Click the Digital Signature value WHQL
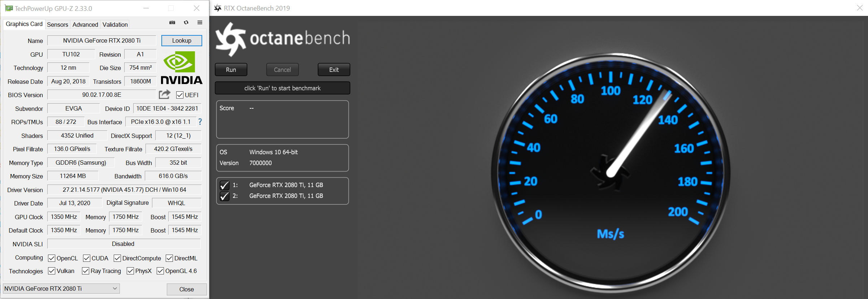The height and width of the screenshot is (299, 868). [177, 203]
